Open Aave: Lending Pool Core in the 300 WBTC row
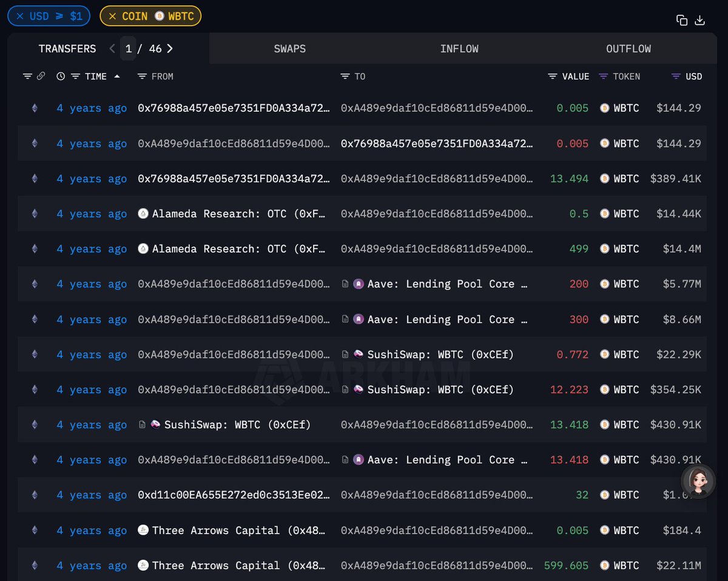Image resolution: width=728 pixels, height=581 pixels. pos(447,319)
